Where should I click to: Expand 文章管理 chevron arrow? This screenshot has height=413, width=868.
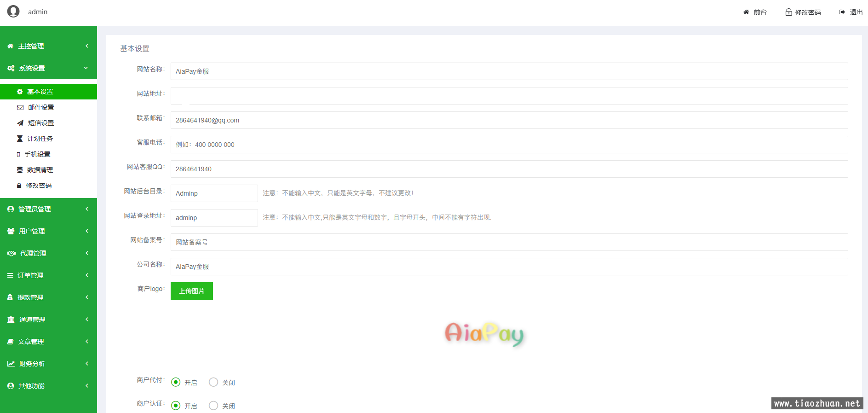pos(86,342)
